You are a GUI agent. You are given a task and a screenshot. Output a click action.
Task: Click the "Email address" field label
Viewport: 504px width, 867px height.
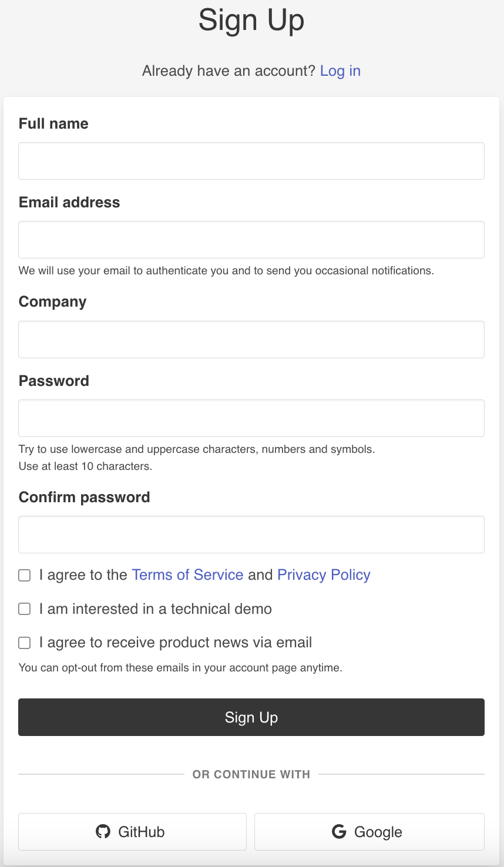click(69, 203)
